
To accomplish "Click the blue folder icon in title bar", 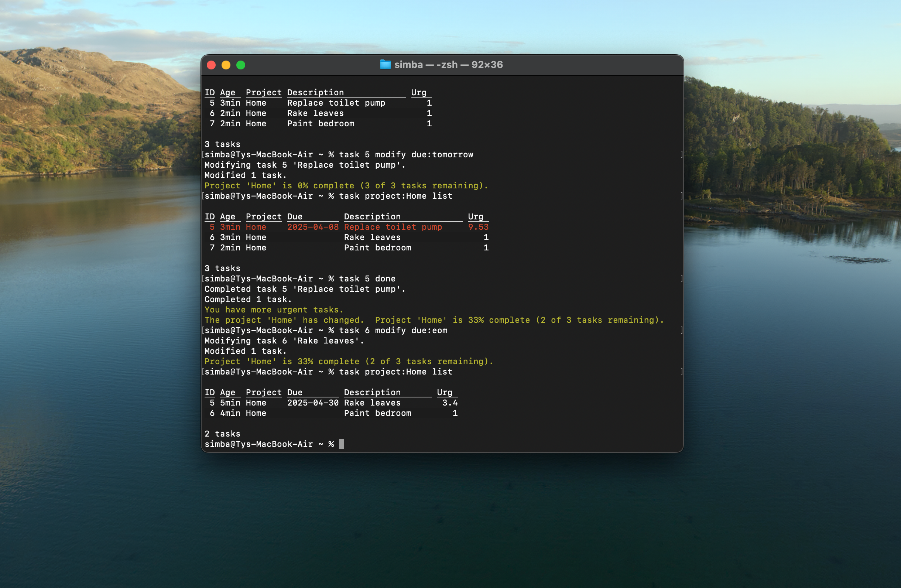I will pyautogui.click(x=385, y=65).
